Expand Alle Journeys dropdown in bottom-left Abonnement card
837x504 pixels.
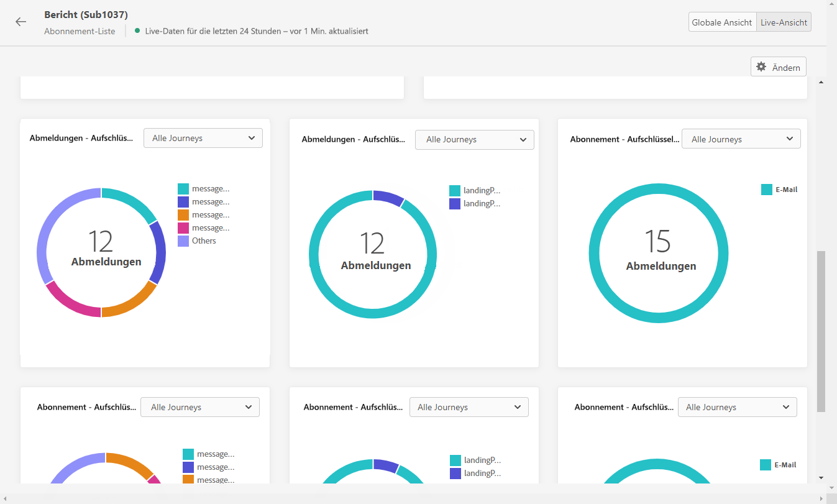(200, 407)
